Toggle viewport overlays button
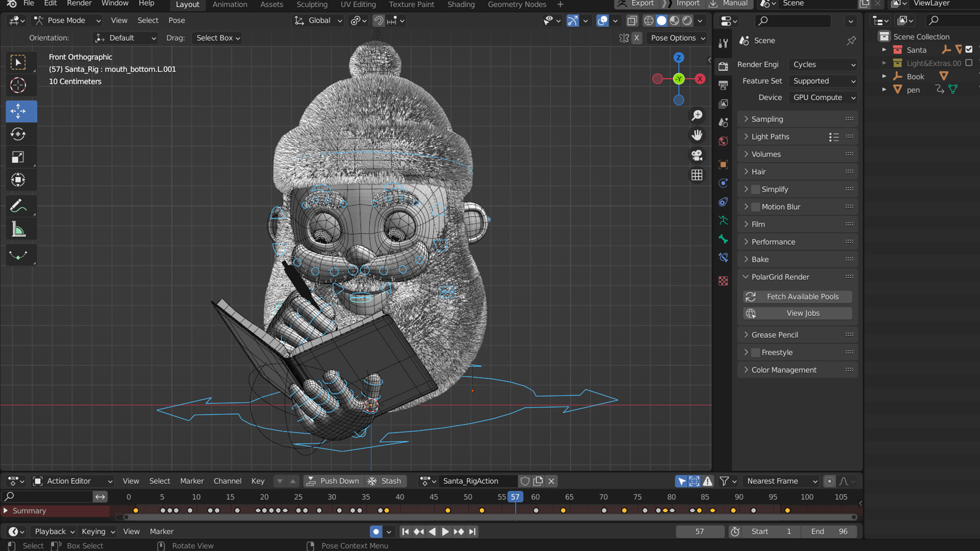This screenshot has height=551, width=980. pyautogui.click(x=603, y=21)
